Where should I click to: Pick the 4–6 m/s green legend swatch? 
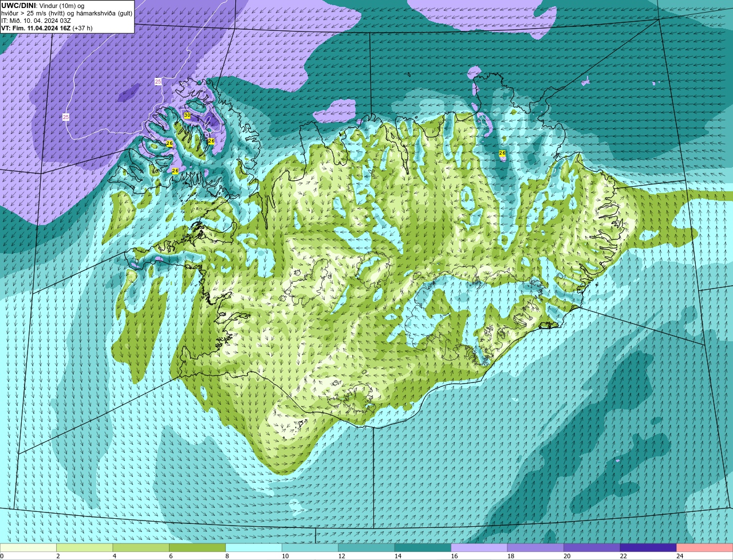click(x=141, y=548)
